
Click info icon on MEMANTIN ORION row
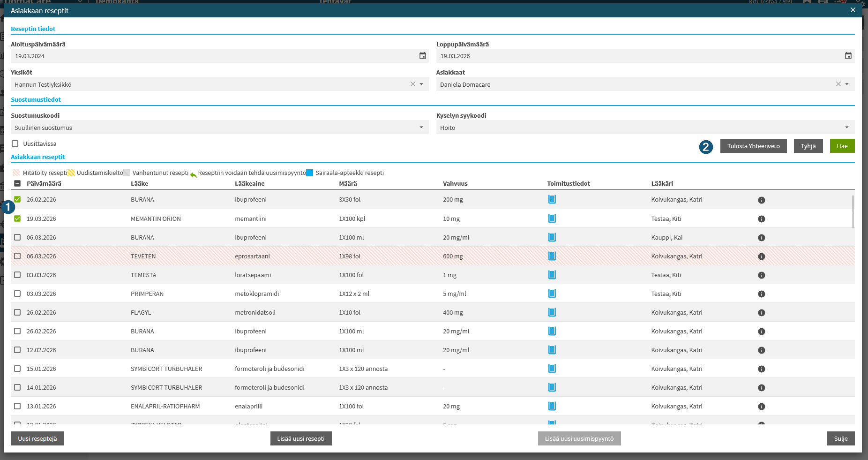[x=762, y=219]
